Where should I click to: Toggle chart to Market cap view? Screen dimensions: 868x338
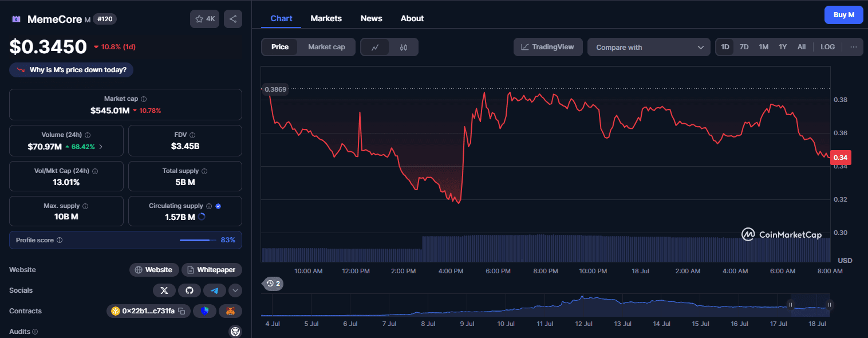tap(326, 47)
